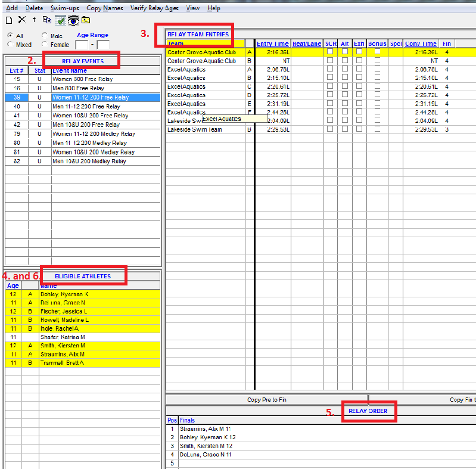Screen dimensions: 476x469
Task: Check Alt box for Center Grove B relay
Action: coord(345,61)
